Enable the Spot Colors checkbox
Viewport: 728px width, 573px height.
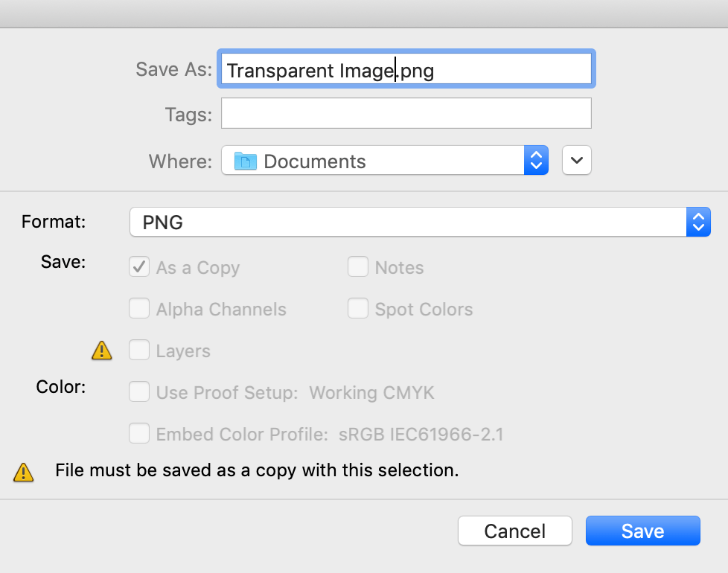358,308
